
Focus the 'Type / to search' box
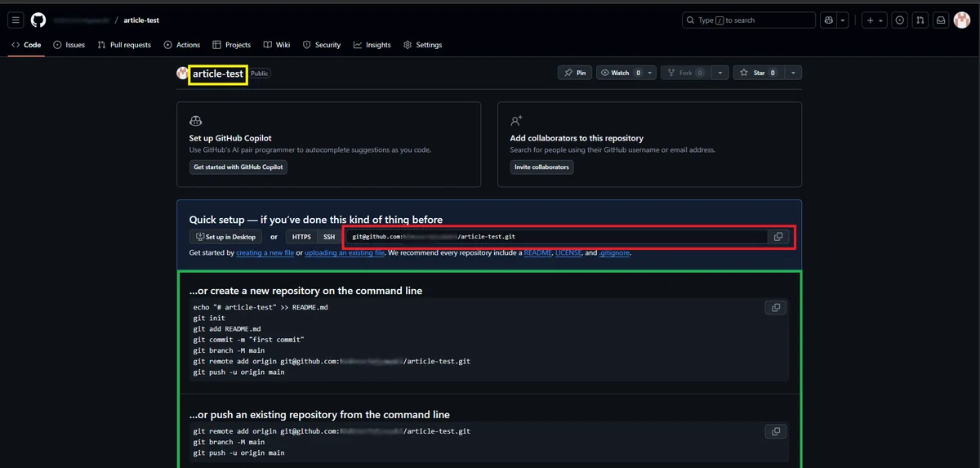(749, 20)
